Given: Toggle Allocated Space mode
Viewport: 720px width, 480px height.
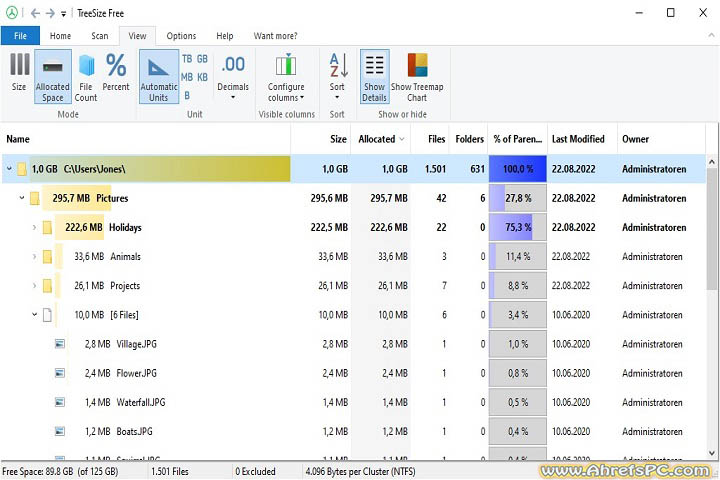Looking at the screenshot, I should click(53, 76).
